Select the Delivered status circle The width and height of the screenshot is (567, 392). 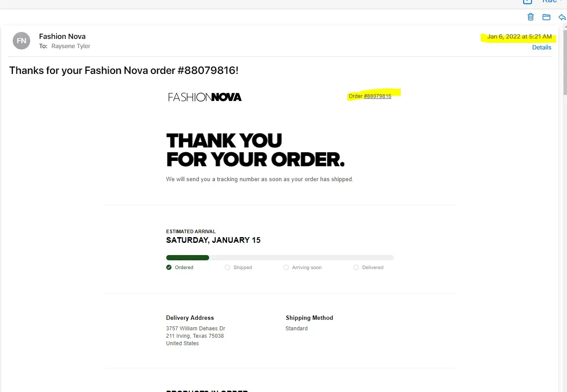point(356,267)
